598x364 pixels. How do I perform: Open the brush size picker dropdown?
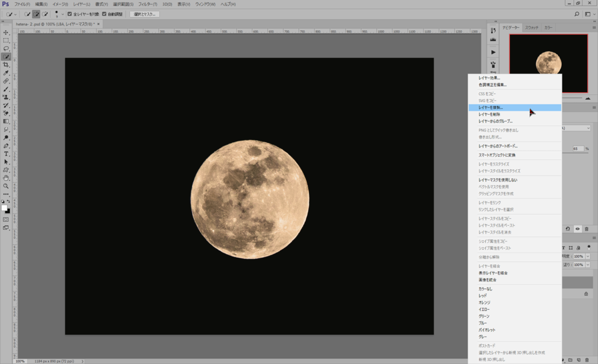62,14
